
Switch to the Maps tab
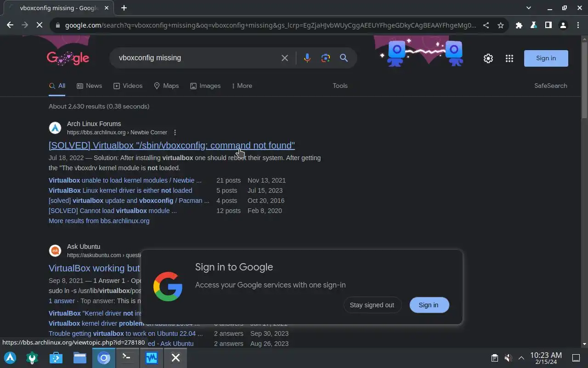[x=166, y=86]
